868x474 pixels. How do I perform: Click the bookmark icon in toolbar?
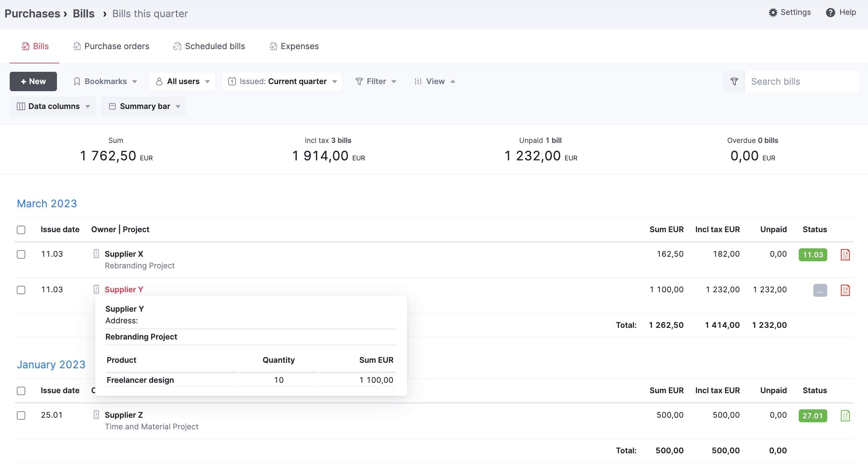pyautogui.click(x=77, y=81)
